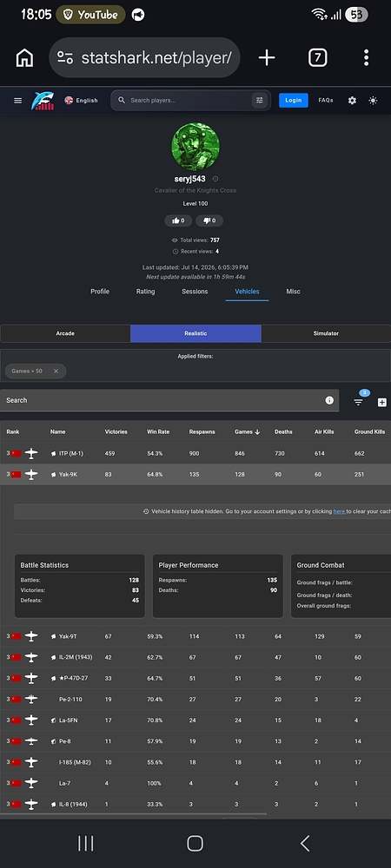Click the add columns plus icon

pyautogui.click(x=382, y=403)
